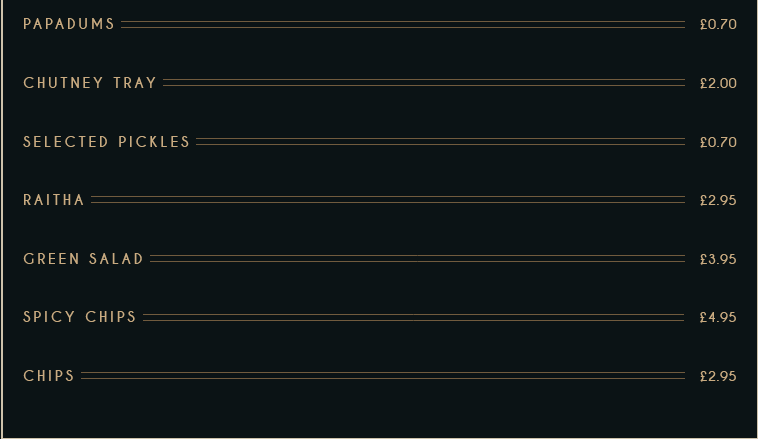Click the double line beside Raitha

(x=388, y=200)
